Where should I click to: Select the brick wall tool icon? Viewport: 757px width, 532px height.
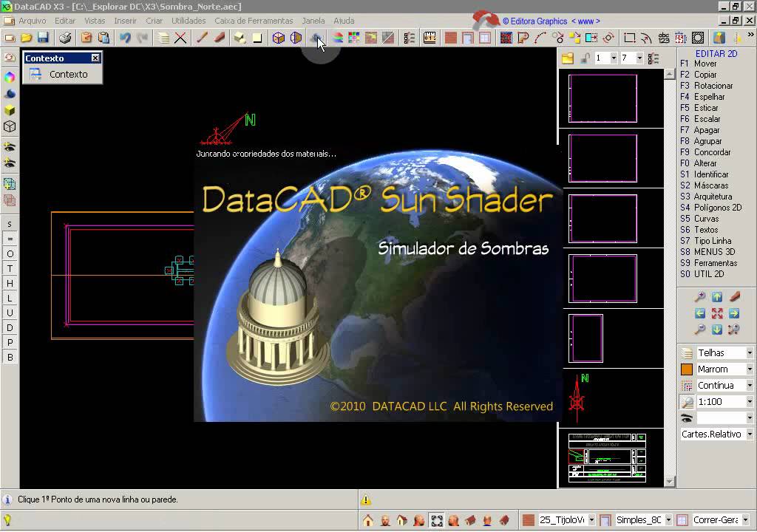point(450,38)
